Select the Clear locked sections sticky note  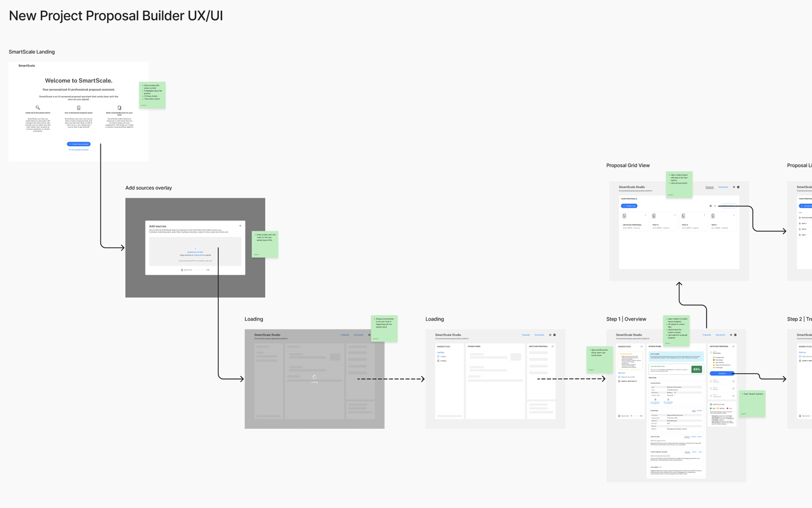(752, 404)
